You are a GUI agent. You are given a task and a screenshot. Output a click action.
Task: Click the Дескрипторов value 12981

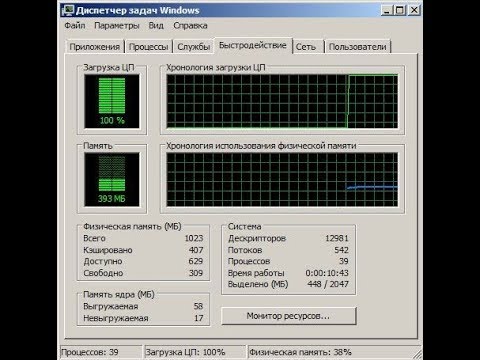coord(337,238)
